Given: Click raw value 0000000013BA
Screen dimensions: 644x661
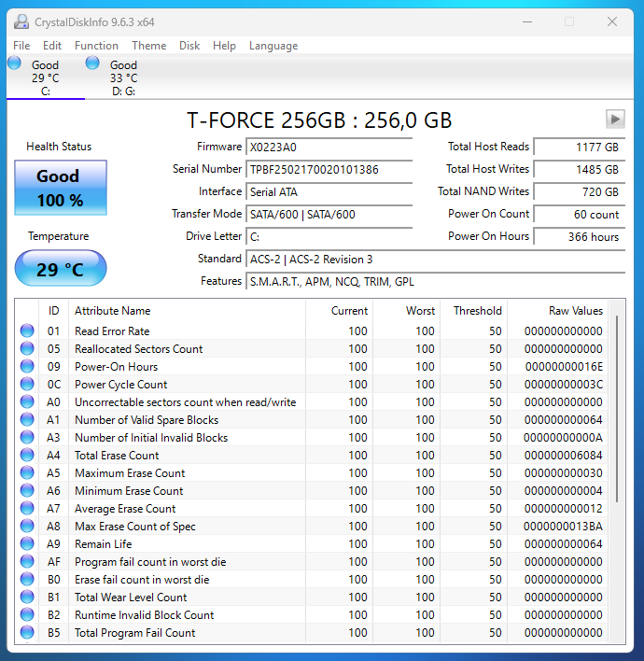Looking at the screenshot, I should point(563,527).
